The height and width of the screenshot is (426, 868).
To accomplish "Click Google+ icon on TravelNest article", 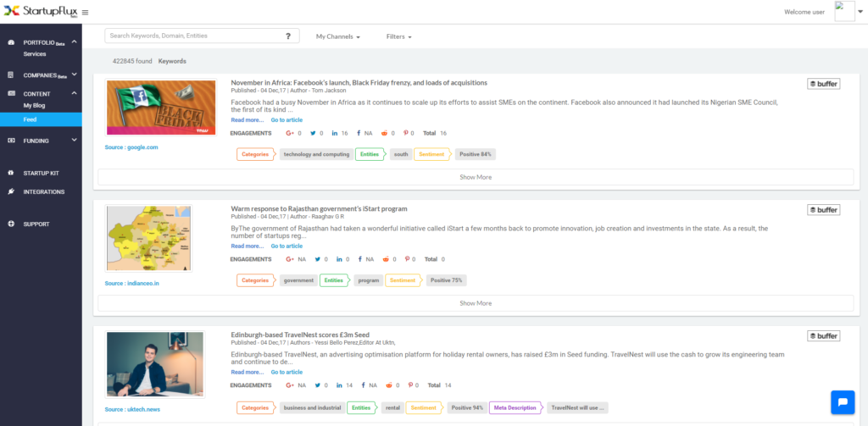I will 290,385.
